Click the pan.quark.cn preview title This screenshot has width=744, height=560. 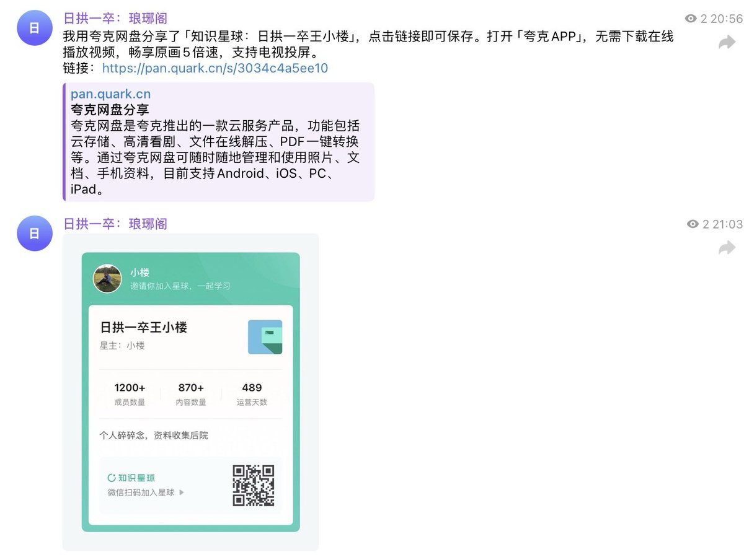click(110, 94)
